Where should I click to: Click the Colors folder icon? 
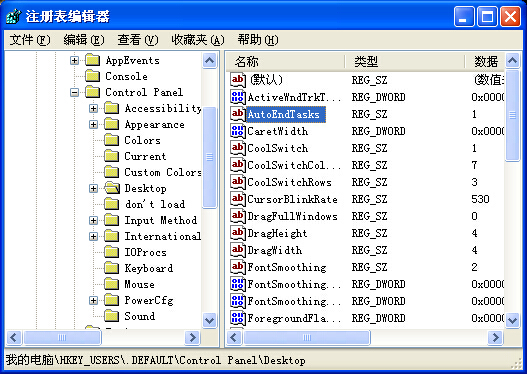click(x=112, y=140)
